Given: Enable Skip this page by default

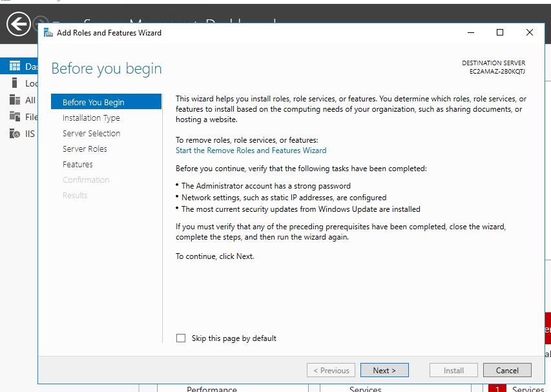Looking at the screenshot, I should pyautogui.click(x=181, y=338).
